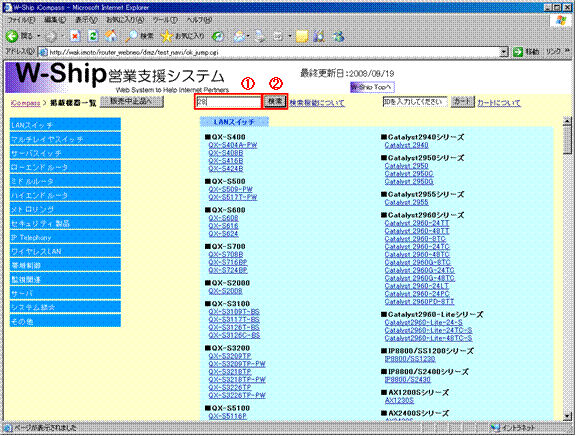Open the ファイル(F) menu
The image size is (576, 436).
(21, 20)
